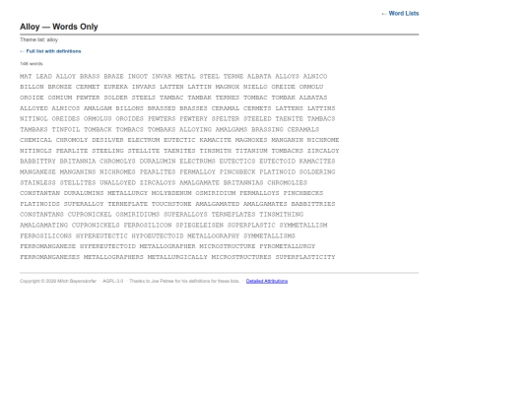Click the 'Alloy — Words Only' heading
This screenshot has height=399, width=532.
59,27
